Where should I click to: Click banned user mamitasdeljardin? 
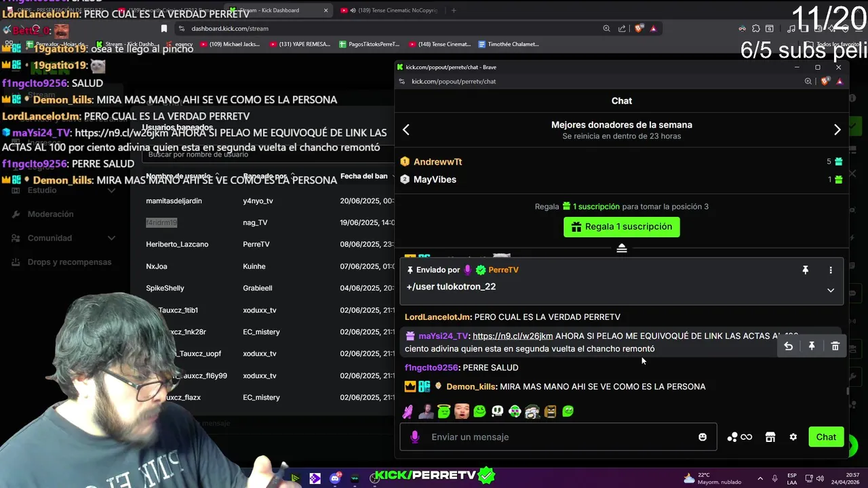pos(174,201)
